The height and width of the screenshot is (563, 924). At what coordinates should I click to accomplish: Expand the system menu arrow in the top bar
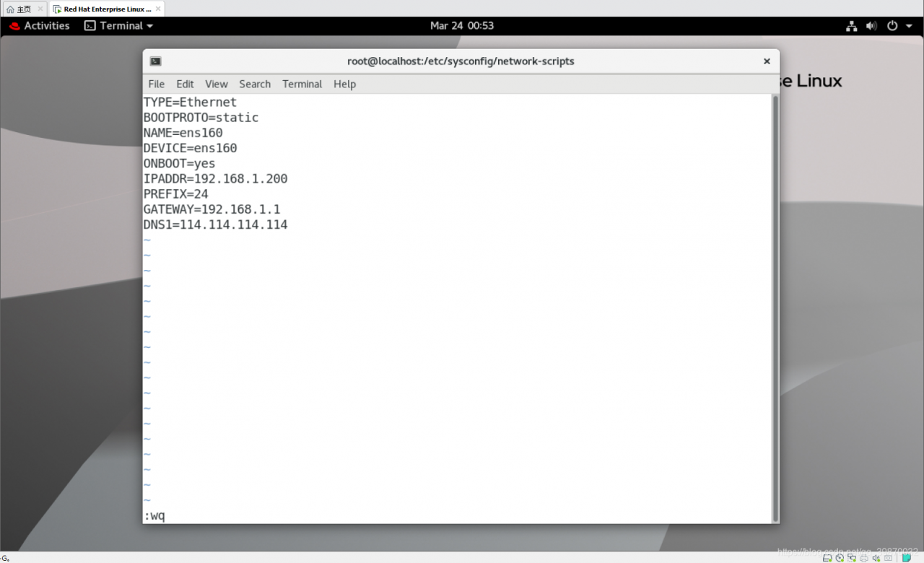click(910, 26)
